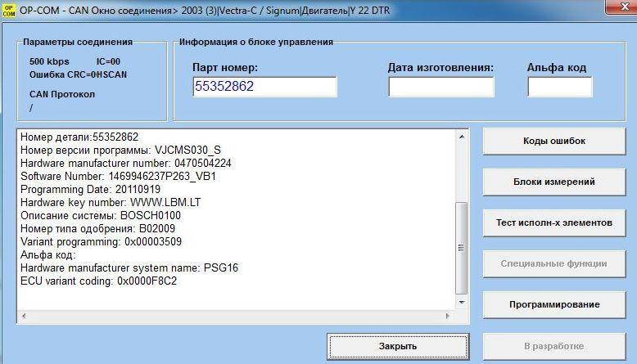Click the greyed-out Специальные функции button
637x364 pixels.
click(x=554, y=263)
